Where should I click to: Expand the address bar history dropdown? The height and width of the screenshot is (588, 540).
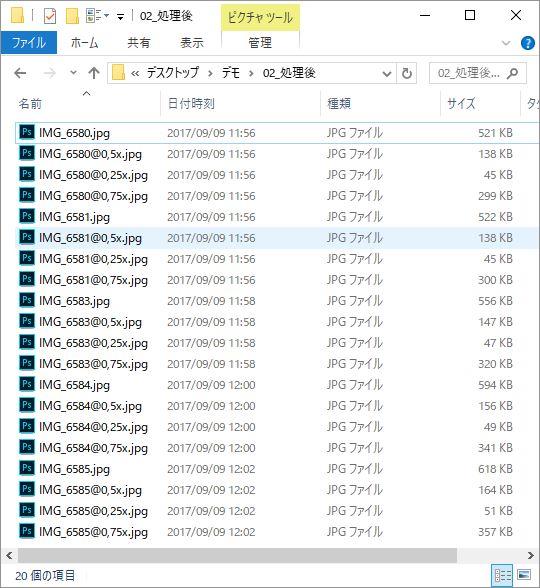click(x=387, y=74)
